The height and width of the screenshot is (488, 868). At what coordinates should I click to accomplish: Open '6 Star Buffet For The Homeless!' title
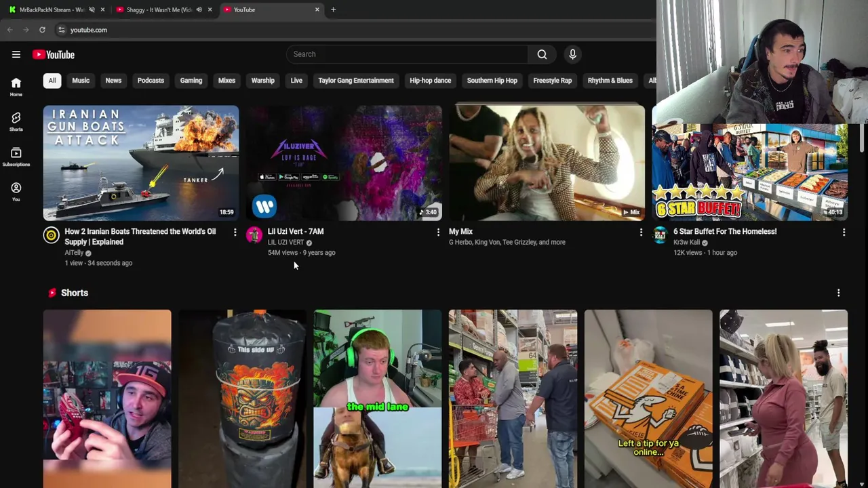click(725, 231)
